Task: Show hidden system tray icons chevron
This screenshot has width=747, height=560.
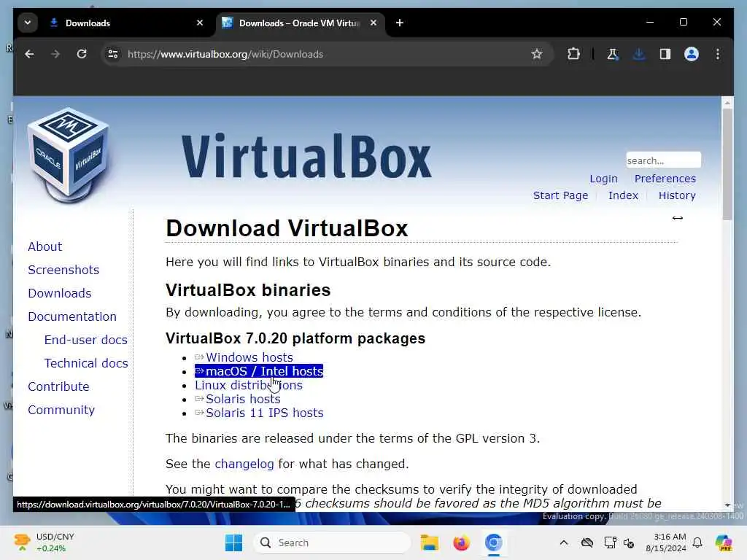Action: pos(564,542)
